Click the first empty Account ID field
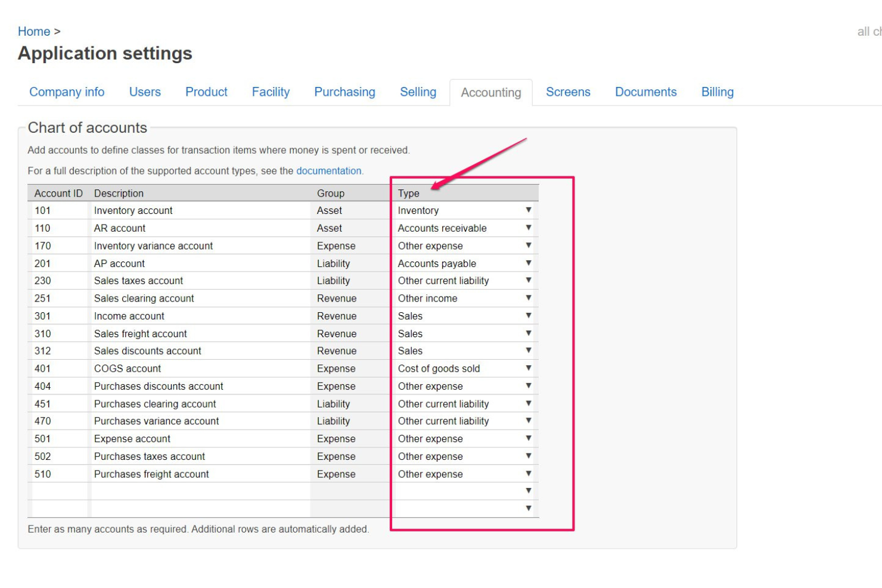This screenshot has width=882, height=588. (x=58, y=491)
